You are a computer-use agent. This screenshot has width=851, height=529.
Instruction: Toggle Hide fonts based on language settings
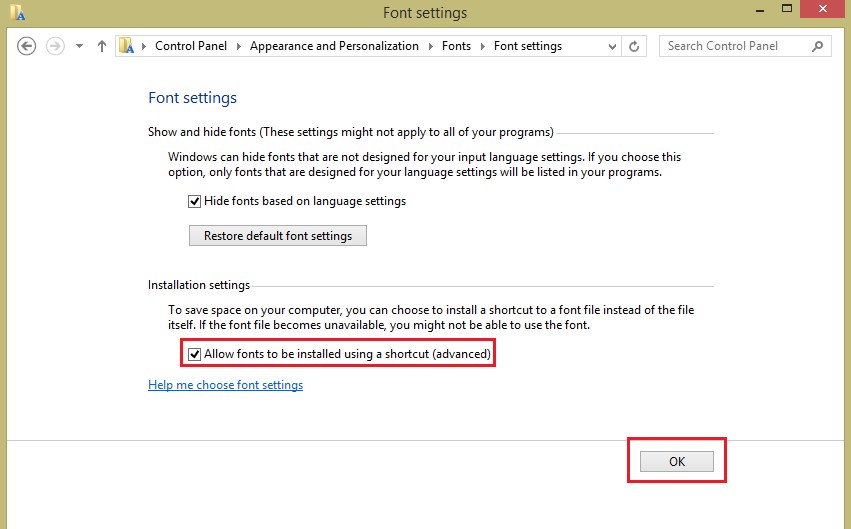pos(195,201)
